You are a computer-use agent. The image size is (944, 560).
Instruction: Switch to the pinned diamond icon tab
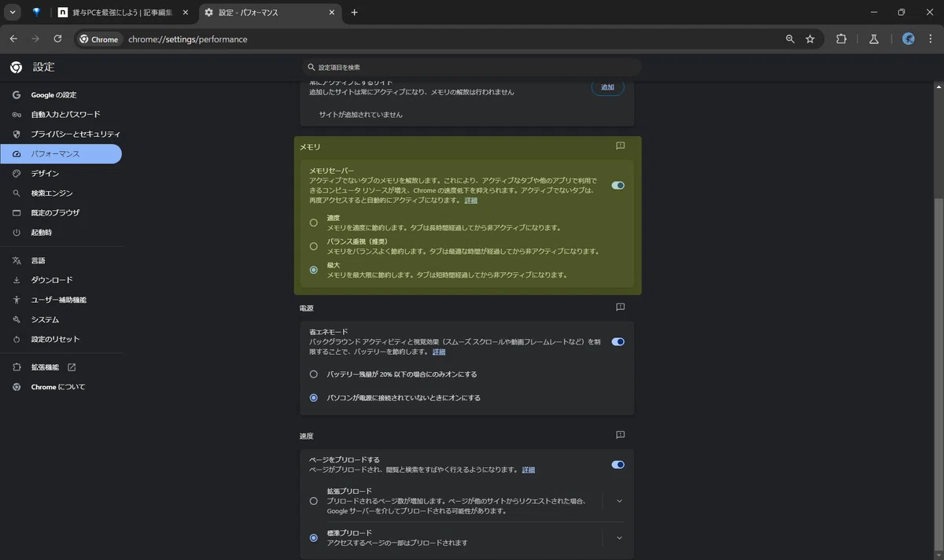point(36,13)
